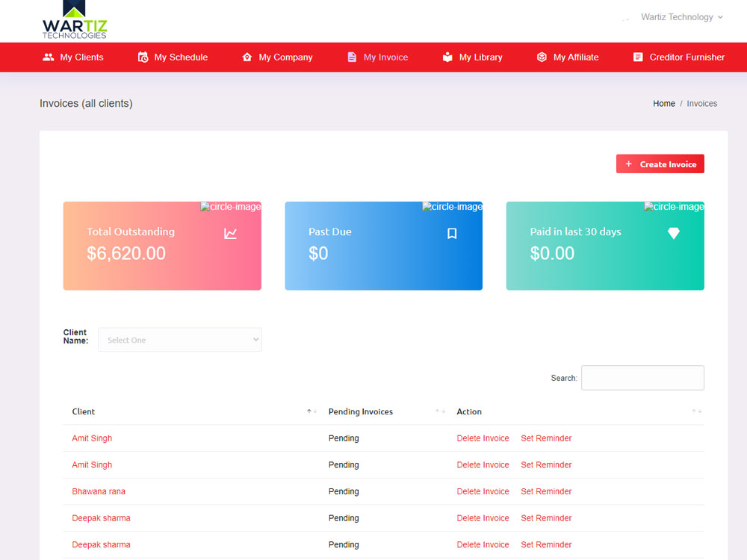The image size is (747, 560).
Task: Click the diamond icon on Paid in last 30 days card
Action: (674, 233)
